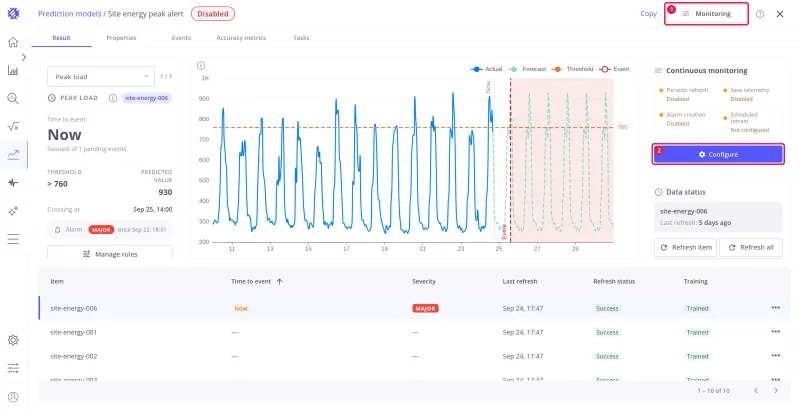This screenshot has height=411, width=800.
Task: Click the info icon beside PEAK LOAD
Action: [113, 98]
